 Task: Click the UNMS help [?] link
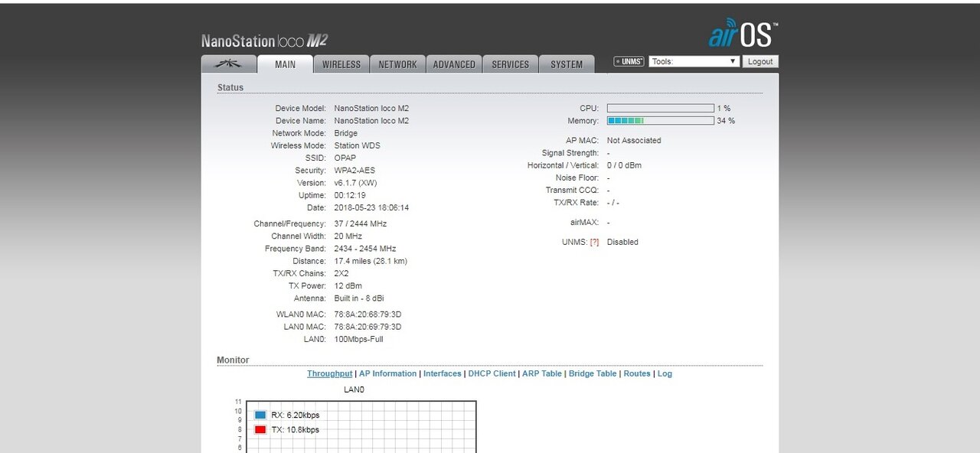click(594, 242)
